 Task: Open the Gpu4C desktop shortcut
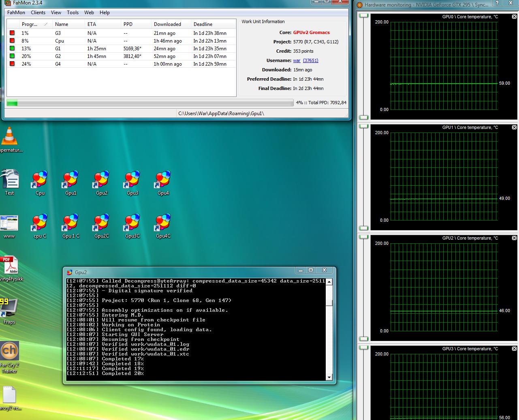[x=163, y=226]
